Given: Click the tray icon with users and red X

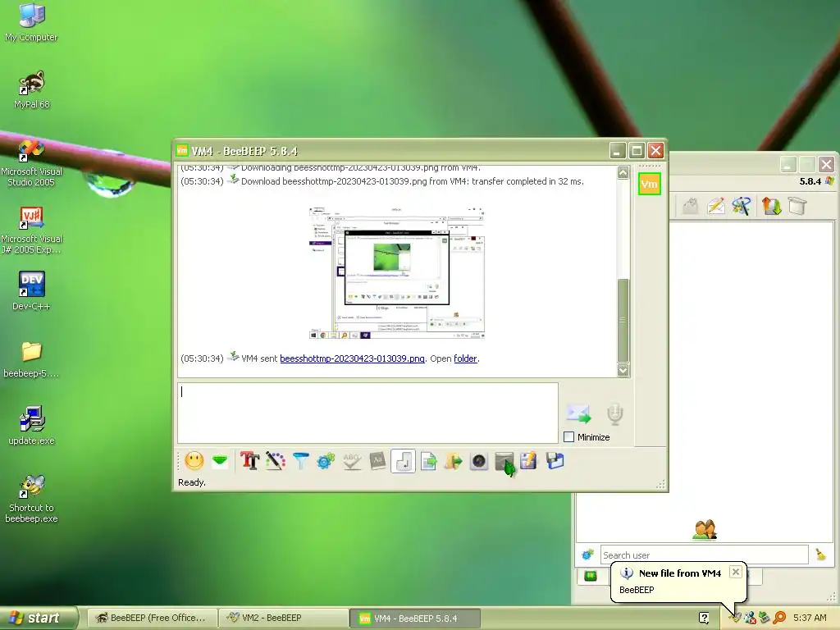Looking at the screenshot, I should (x=750, y=618).
